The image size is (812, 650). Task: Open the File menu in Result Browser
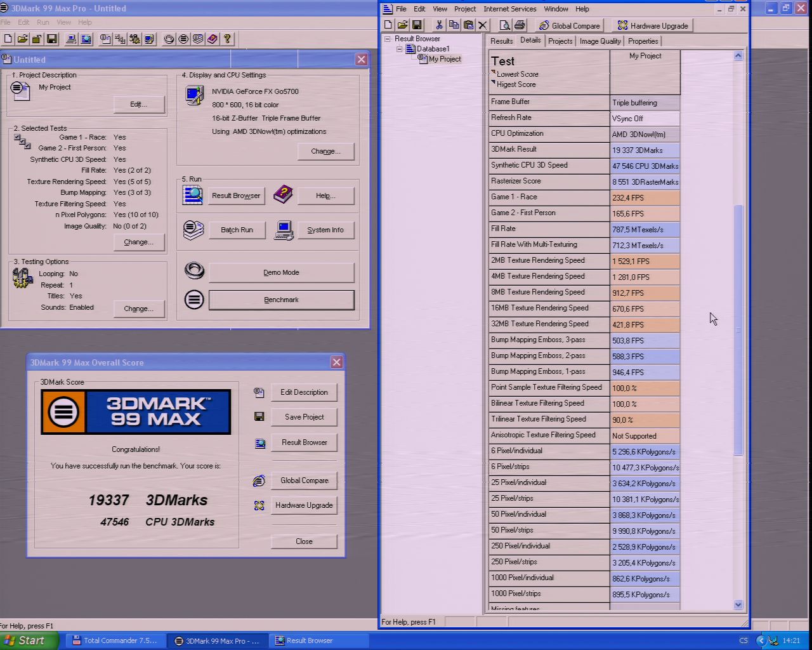(401, 9)
